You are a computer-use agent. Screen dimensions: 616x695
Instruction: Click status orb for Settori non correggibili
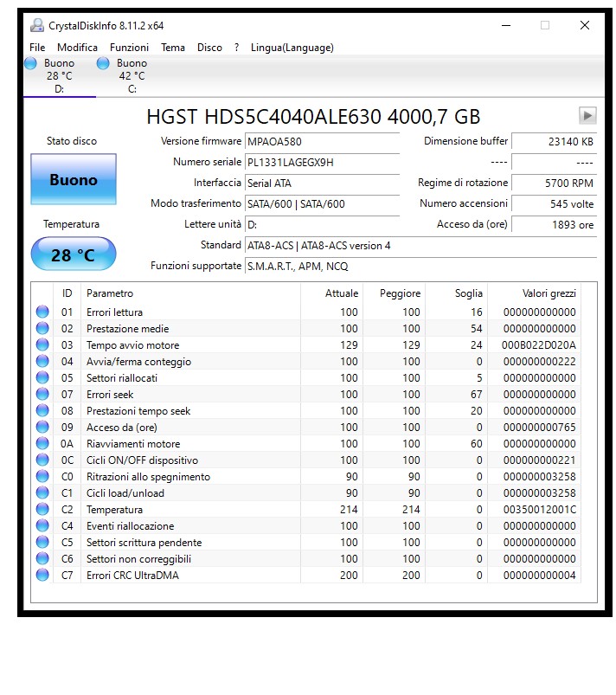pos(42,558)
